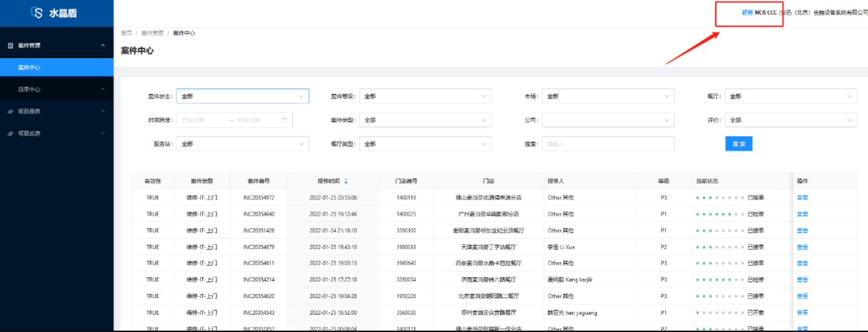
Task: Click the 案件管理 breadcrumb link
Action: pyautogui.click(x=152, y=33)
